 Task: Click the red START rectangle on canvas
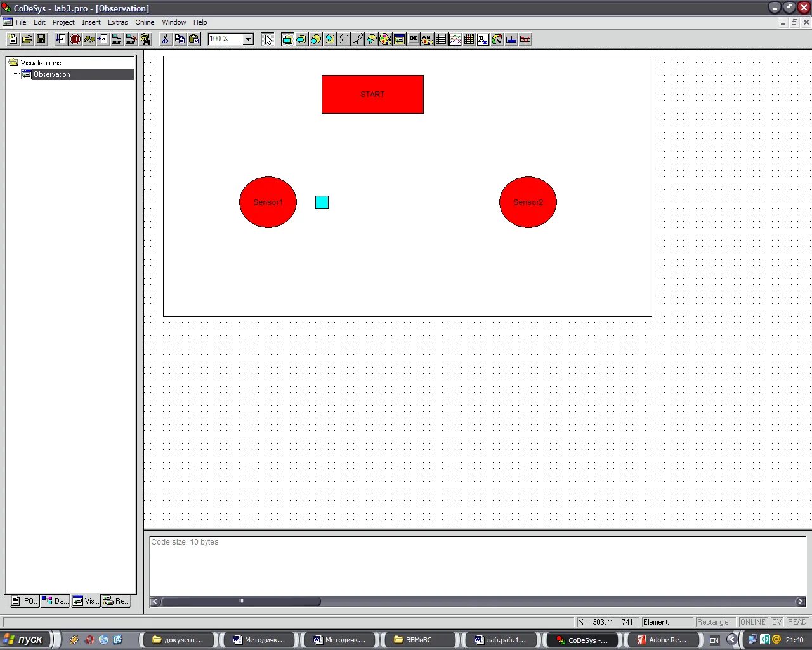pyautogui.click(x=372, y=95)
